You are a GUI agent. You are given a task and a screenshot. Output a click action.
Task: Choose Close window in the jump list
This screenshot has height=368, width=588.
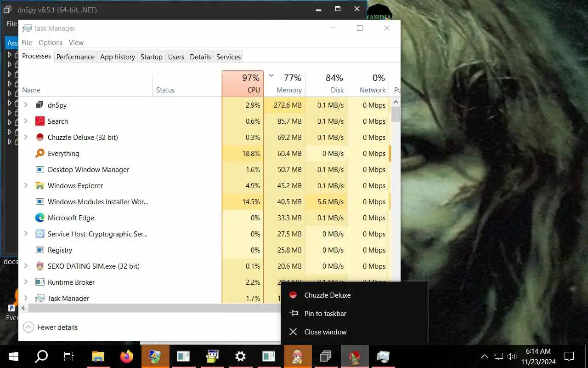(354, 332)
